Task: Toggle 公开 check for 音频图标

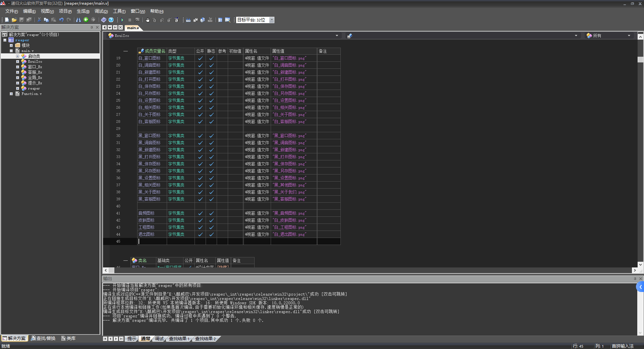Action: [200, 213]
